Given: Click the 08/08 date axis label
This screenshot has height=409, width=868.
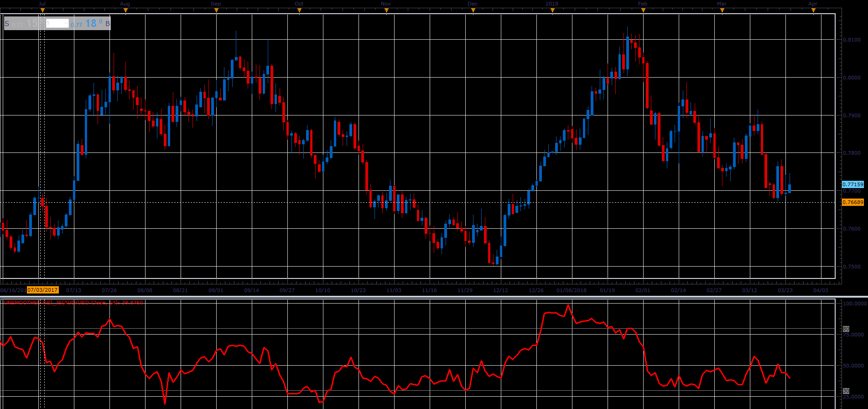Looking at the screenshot, I should 145,290.
